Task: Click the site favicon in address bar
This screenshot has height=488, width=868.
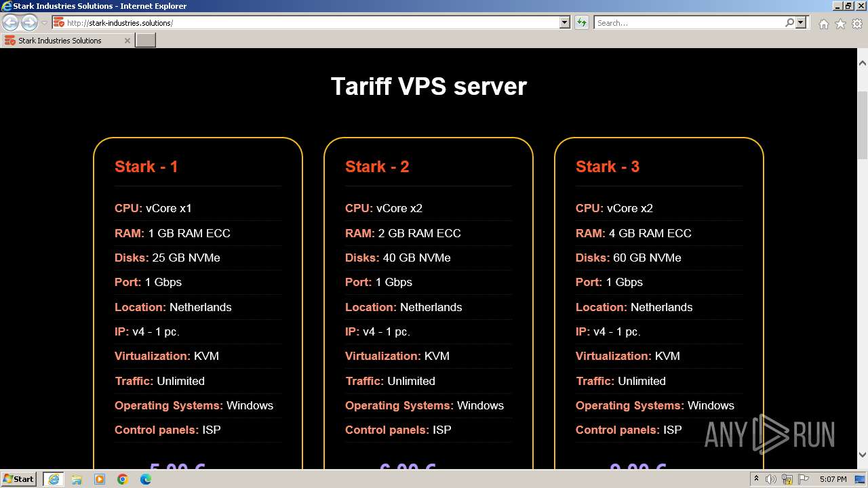Action: pyautogui.click(x=59, y=23)
